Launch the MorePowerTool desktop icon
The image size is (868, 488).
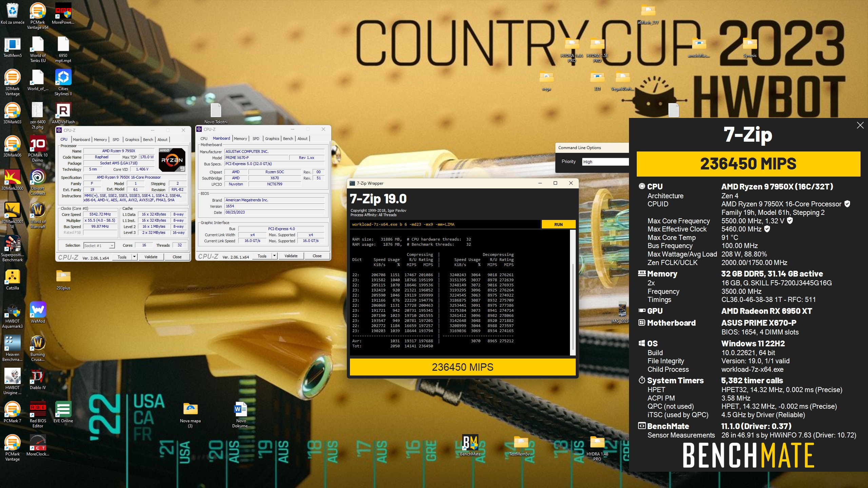tap(63, 14)
